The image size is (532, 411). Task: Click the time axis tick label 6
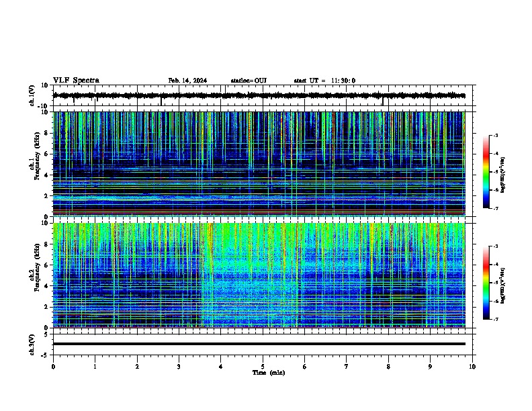305,367
